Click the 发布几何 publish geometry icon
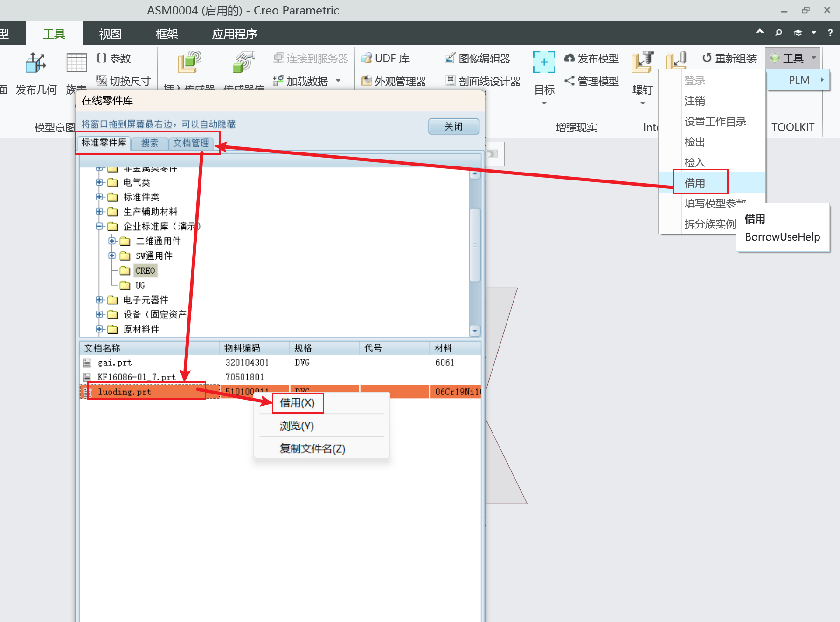 tap(36, 63)
